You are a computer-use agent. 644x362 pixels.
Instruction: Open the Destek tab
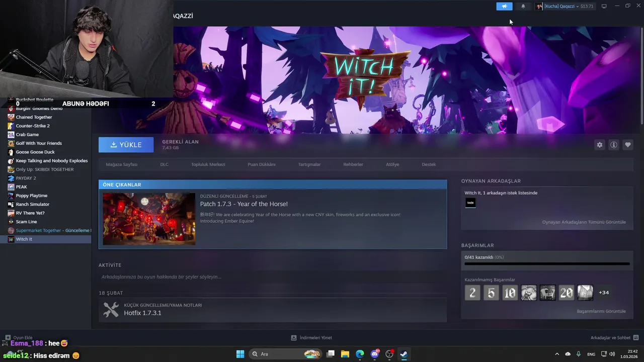pos(429,164)
